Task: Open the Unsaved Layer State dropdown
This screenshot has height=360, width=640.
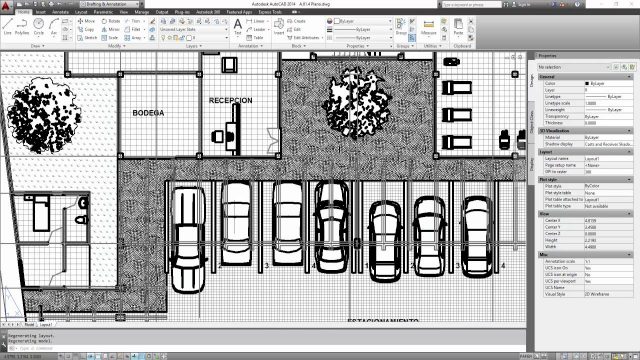Action: point(194,29)
